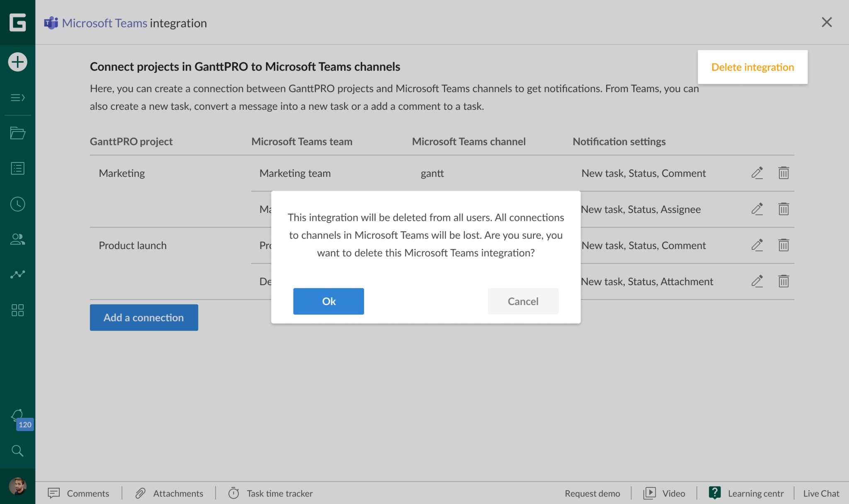Edit the Marketing gantt channel connection
Viewport: 849px width, 504px height.
(757, 173)
